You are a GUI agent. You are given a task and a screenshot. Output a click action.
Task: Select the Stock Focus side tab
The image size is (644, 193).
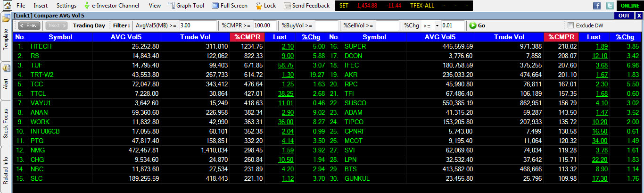click(6, 123)
